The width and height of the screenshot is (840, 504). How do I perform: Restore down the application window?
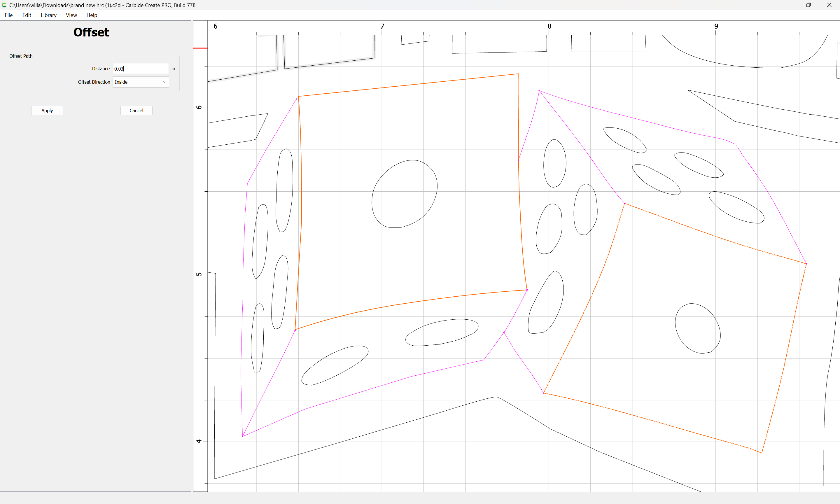[808, 5]
